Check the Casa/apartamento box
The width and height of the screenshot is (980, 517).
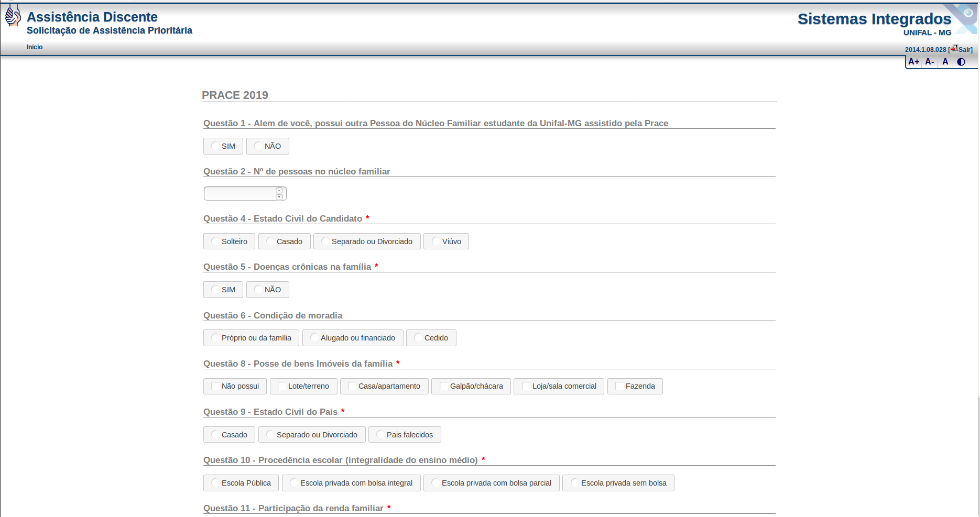[352, 386]
